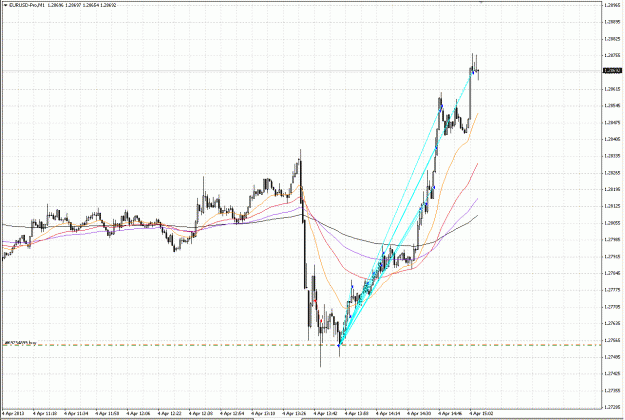Click the 4 Apr 12:22 time label

point(169,414)
